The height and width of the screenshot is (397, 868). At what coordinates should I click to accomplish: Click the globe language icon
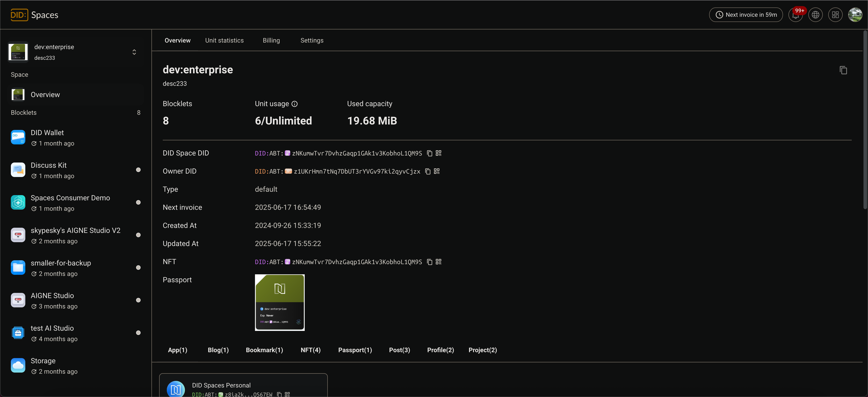pyautogui.click(x=815, y=15)
